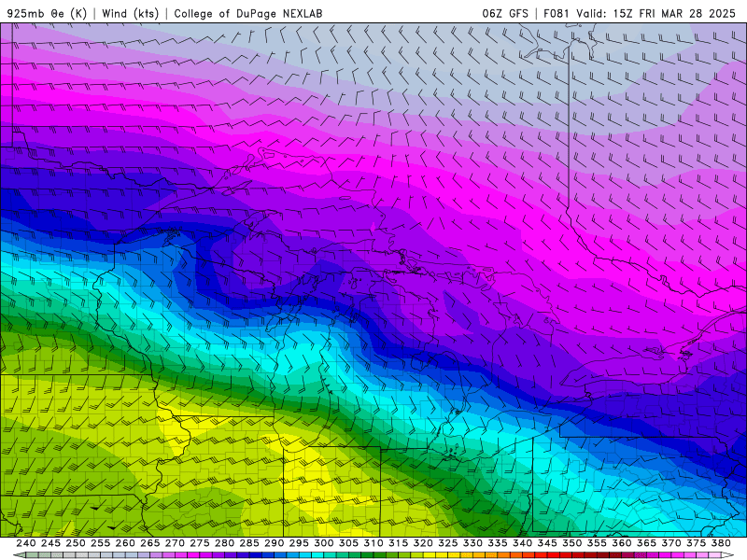Select the 270 legend value

tap(175, 543)
